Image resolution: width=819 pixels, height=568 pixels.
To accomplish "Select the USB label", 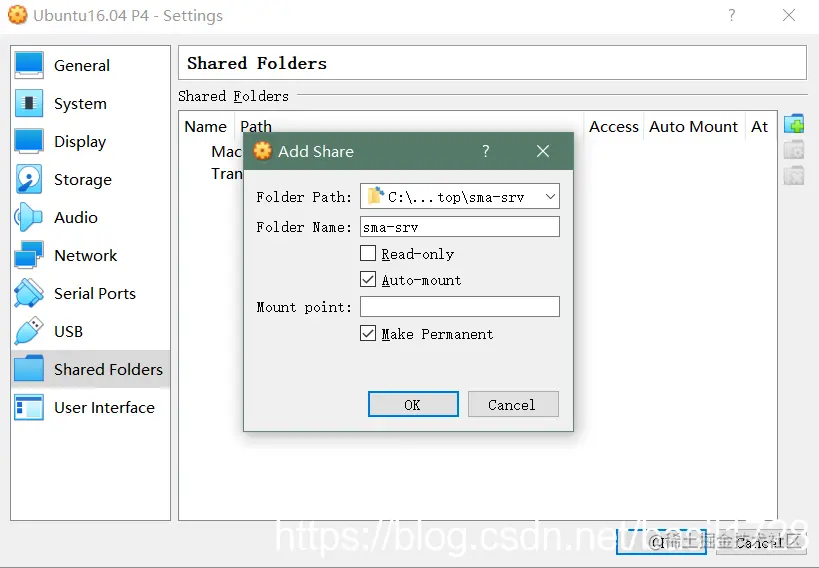I will (x=68, y=332).
